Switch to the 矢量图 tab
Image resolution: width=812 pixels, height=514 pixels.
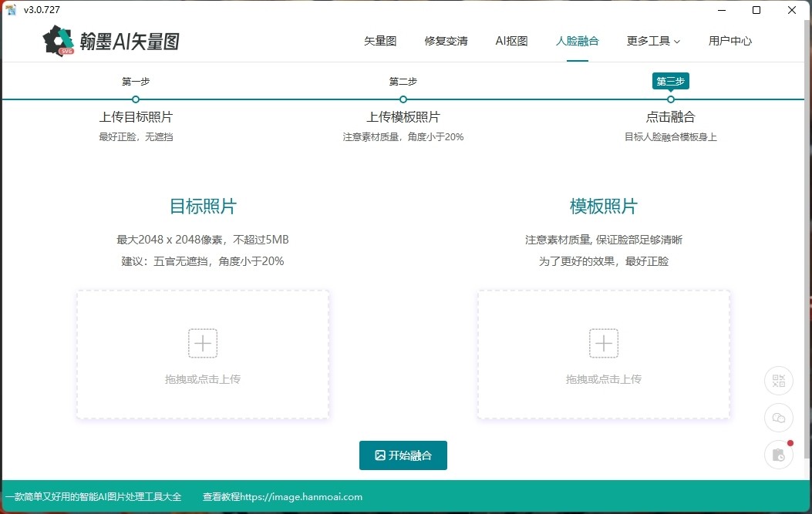point(379,41)
